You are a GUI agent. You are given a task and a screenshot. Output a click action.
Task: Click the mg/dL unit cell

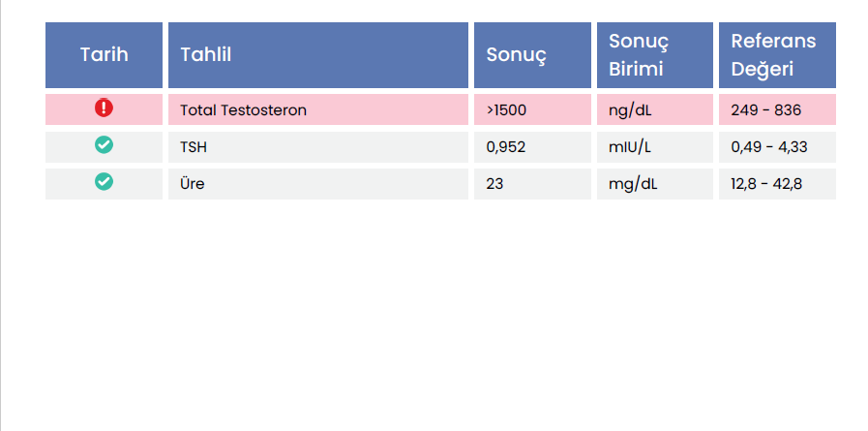pos(633,184)
